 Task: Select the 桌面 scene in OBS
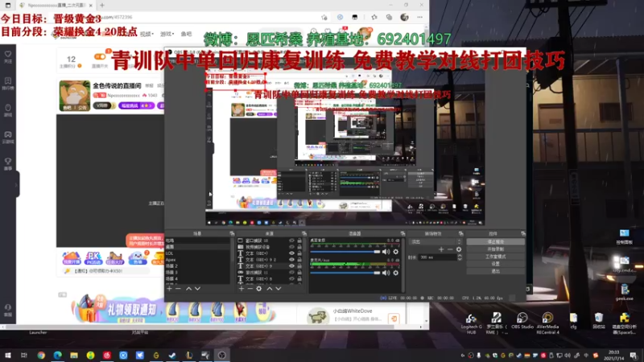point(197,247)
